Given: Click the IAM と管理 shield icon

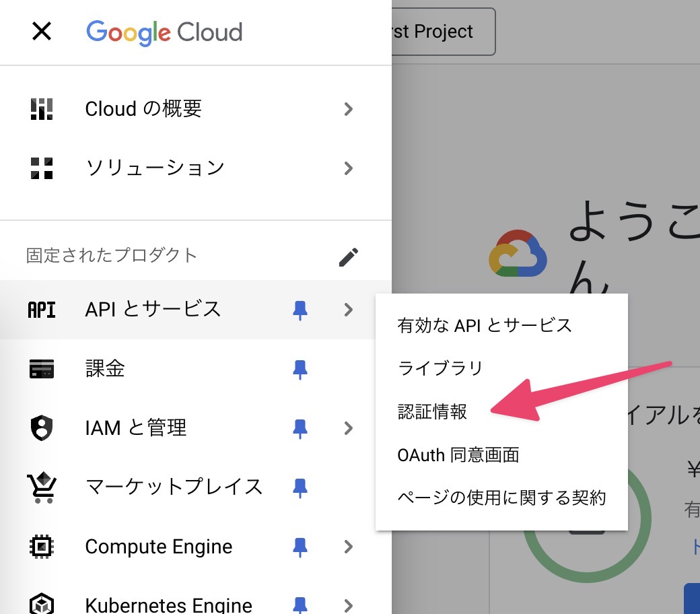Looking at the screenshot, I should (40, 428).
